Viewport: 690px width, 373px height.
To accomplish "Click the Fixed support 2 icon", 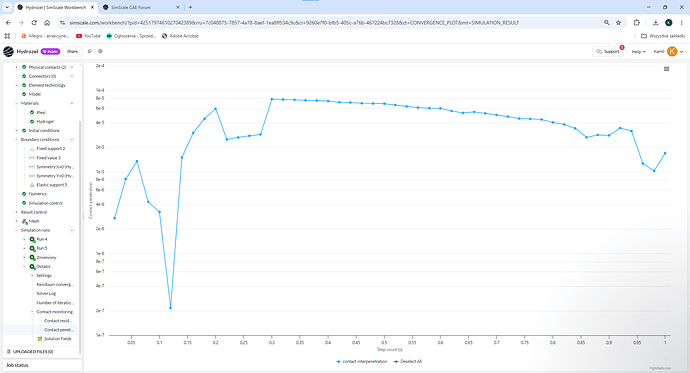I will click(32, 149).
